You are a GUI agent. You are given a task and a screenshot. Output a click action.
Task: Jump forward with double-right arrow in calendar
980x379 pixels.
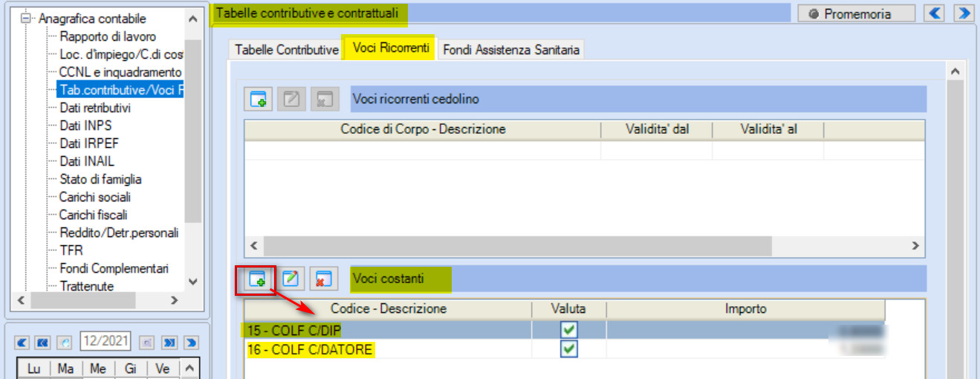pos(169,343)
